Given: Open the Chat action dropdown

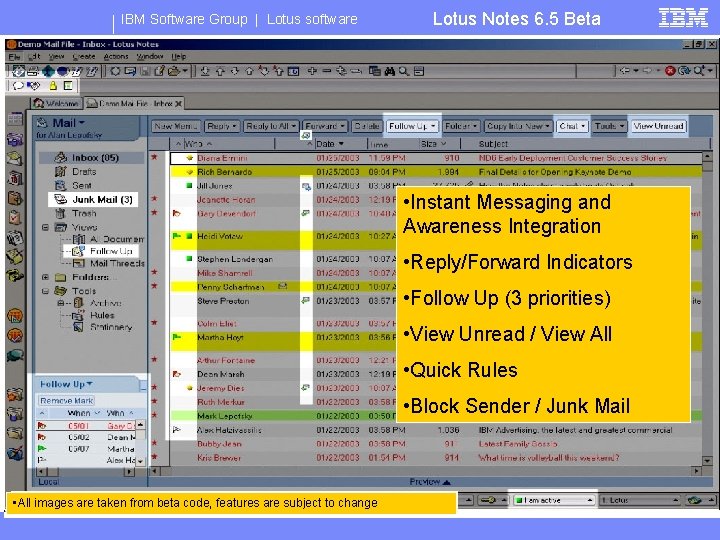Looking at the screenshot, I should pyautogui.click(x=572, y=126).
